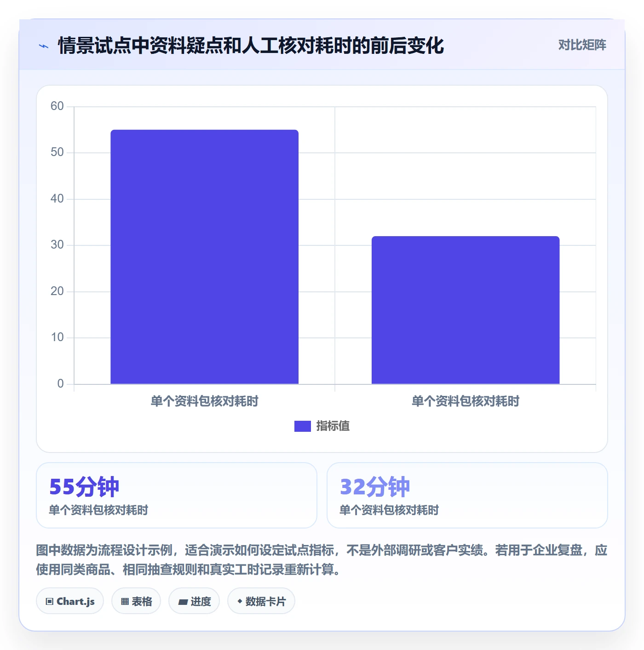Click the lightning bolt icon beside the title

point(44,46)
